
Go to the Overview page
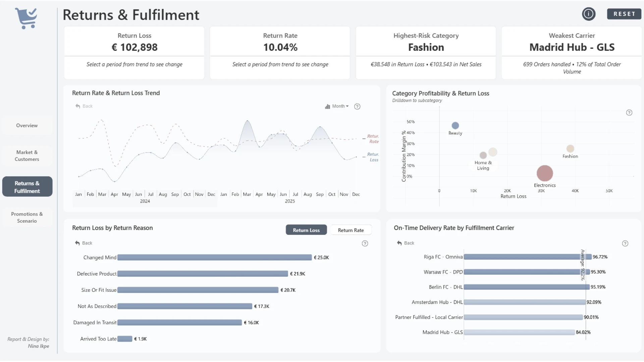(27, 125)
